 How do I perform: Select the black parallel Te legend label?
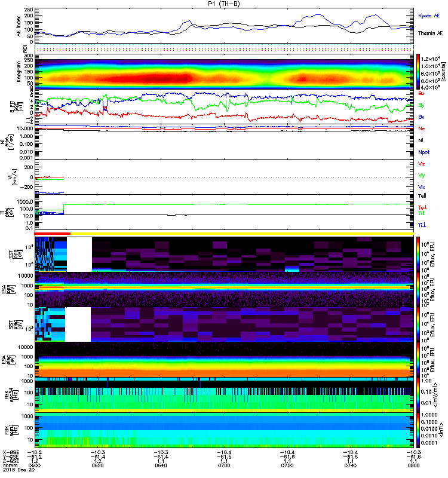click(422, 196)
